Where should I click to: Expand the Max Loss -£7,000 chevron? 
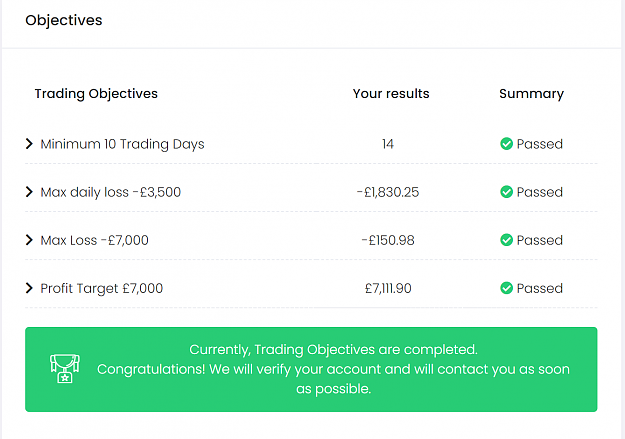point(29,240)
